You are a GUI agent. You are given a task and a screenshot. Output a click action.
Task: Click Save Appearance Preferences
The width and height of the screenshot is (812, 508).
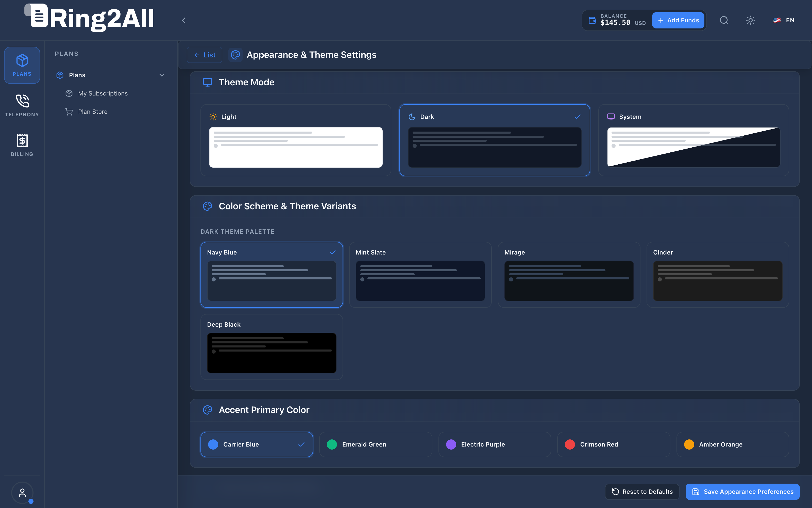(x=742, y=491)
